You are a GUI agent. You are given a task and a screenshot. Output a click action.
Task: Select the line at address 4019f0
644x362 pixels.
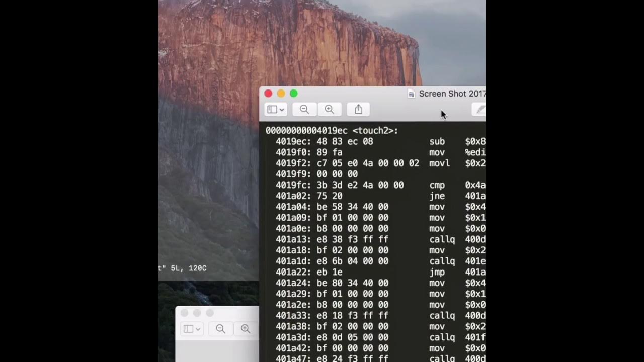(380, 152)
